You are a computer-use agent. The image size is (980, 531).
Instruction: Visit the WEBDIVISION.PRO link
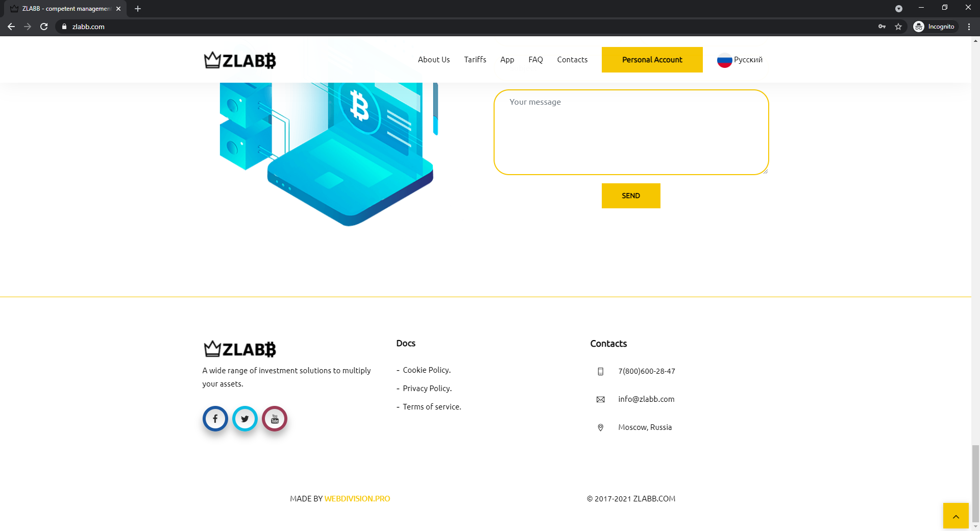point(357,499)
